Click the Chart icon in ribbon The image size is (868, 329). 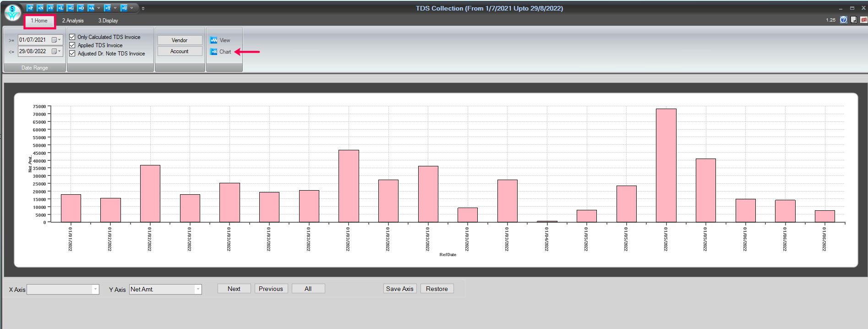pos(214,52)
